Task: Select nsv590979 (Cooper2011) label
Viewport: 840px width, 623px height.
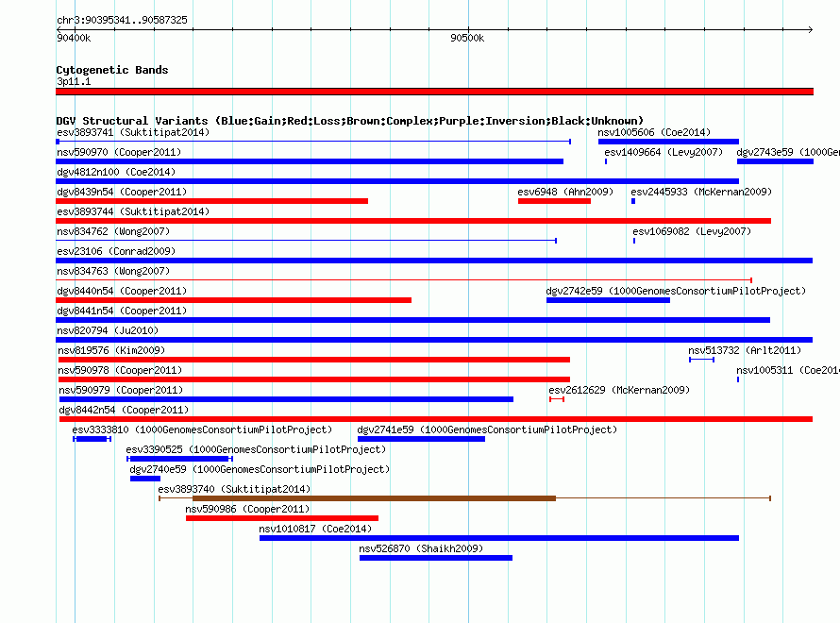Action: tap(121, 390)
